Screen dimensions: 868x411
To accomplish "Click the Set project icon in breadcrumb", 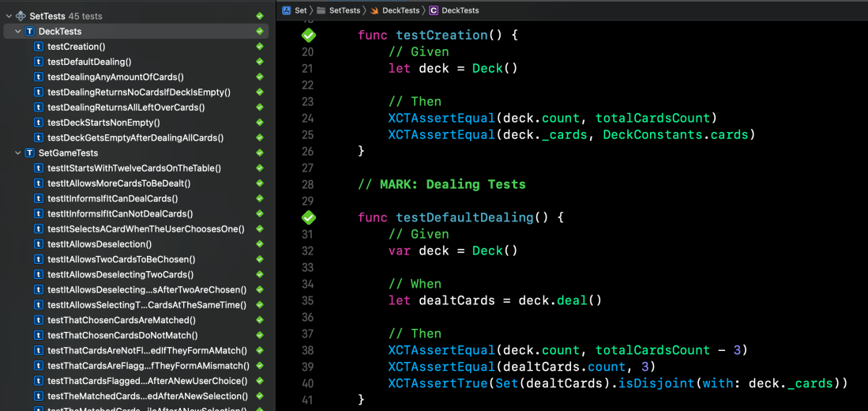I will (286, 10).
